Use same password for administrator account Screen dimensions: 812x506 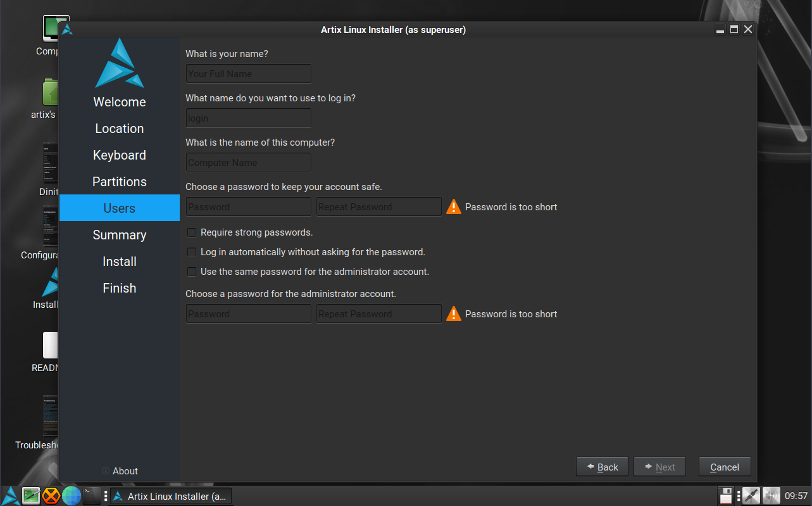point(192,272)
